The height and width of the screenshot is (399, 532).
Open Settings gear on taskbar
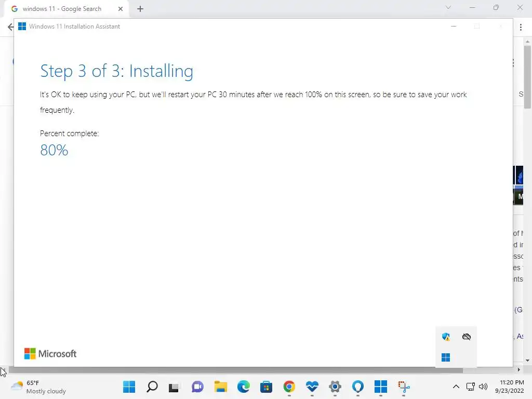[x=335, y=387]
